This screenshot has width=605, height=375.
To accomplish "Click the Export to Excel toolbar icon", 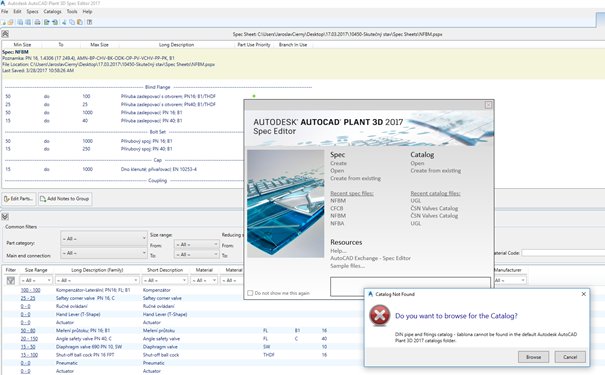I will point(47,22).
